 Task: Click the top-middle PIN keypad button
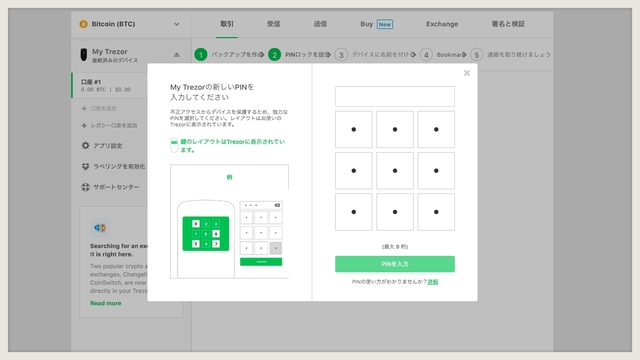(x=395, y=129)
